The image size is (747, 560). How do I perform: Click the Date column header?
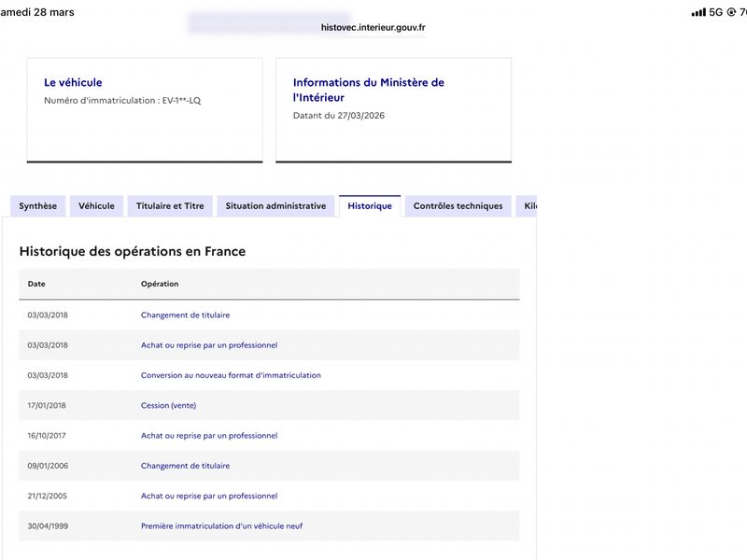(x=36, y=284)
